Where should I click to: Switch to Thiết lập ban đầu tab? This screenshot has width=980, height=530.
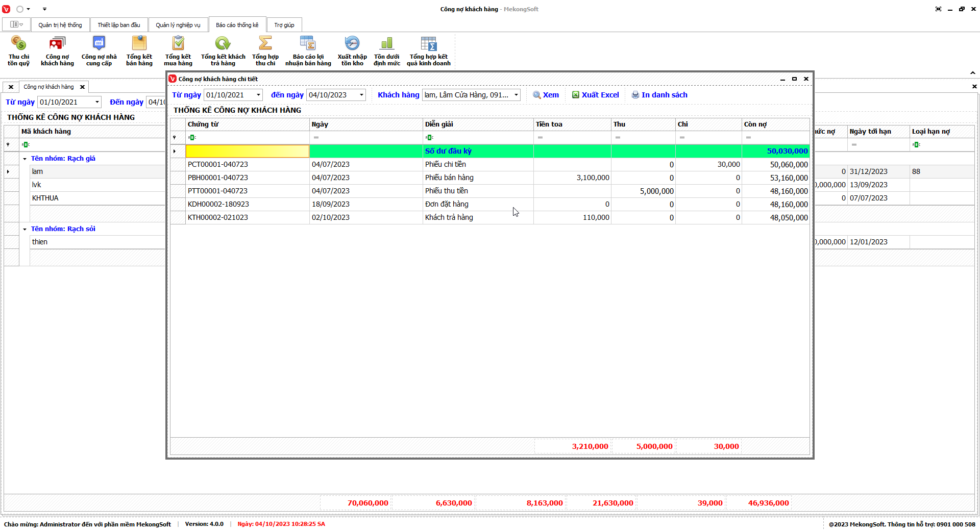click(118, 25)
